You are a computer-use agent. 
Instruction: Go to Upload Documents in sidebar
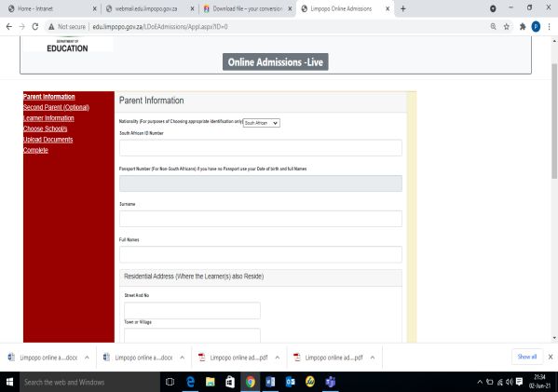(x=48, y=140)
